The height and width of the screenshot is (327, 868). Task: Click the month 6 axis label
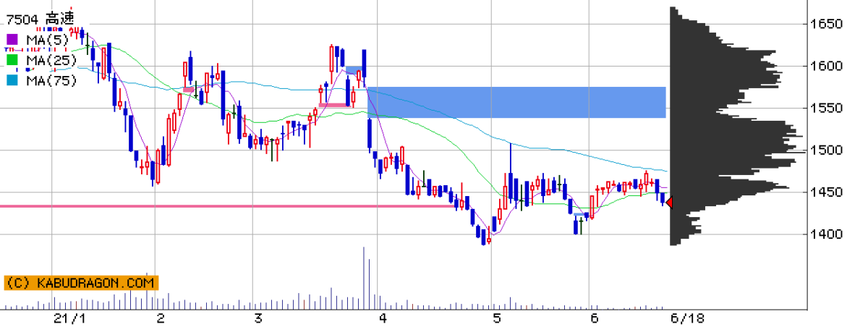595,318
